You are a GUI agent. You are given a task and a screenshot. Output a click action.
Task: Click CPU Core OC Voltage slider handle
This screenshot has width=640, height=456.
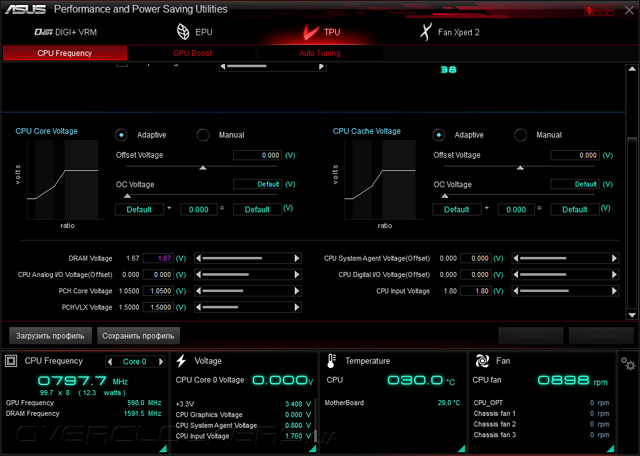[127, 196]
